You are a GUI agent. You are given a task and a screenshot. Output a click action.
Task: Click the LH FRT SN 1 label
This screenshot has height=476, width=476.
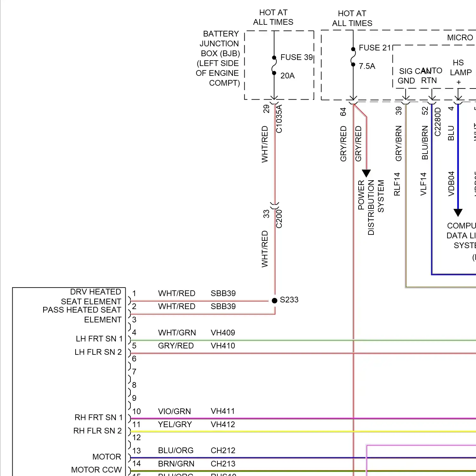[99, 339]
